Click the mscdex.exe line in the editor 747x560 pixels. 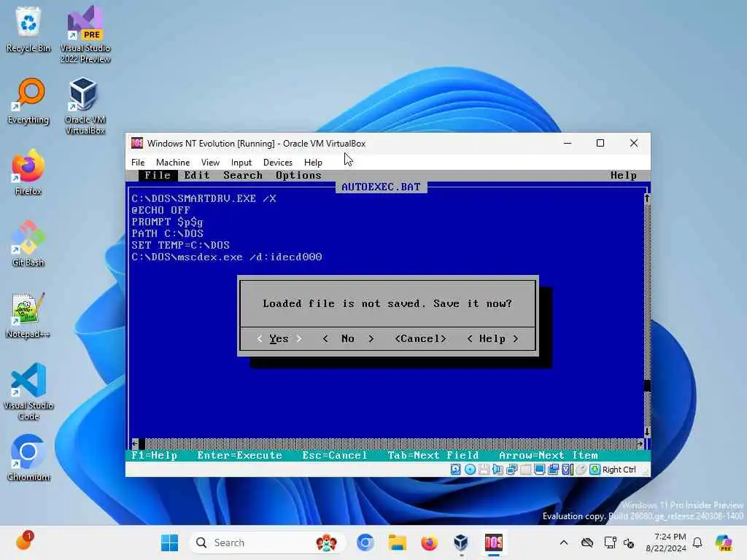(x=227, y=257)
